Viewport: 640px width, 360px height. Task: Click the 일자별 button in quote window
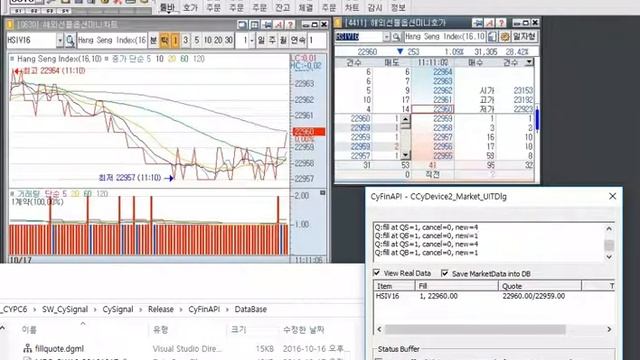click(524, 37)
